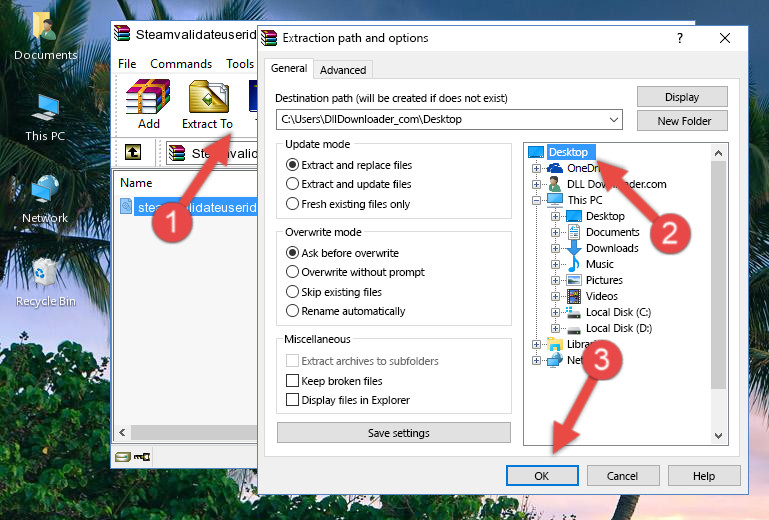The width and height of the screenshot is (769, 520).
Task: Click the Extract To toolbar icon
Action: [208, 97]
